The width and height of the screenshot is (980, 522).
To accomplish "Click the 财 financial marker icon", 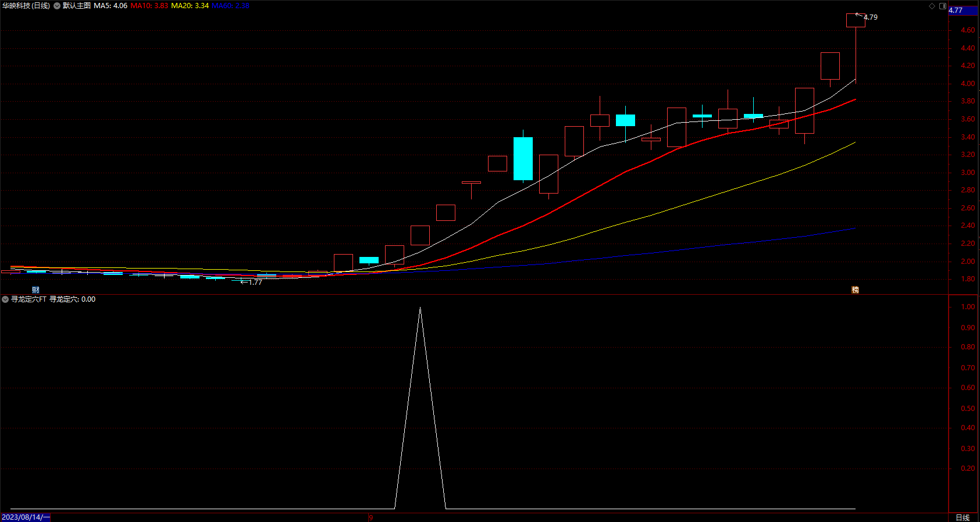I will (35, 289).
